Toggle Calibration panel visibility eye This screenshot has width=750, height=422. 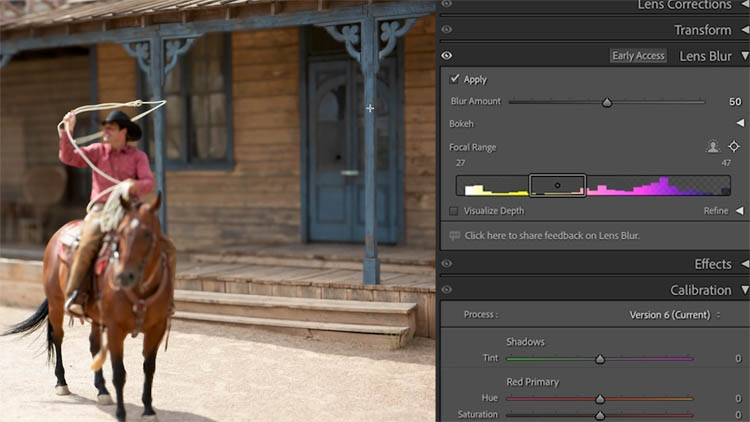pyautogui.click(x=447, y=289)
